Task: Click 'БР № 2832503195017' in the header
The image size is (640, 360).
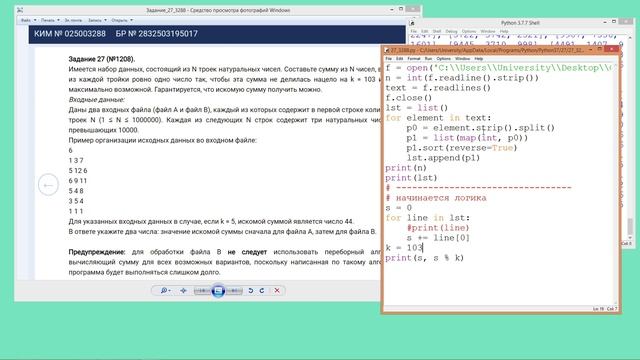Action: pyautogui.click(x=157, y=34)
